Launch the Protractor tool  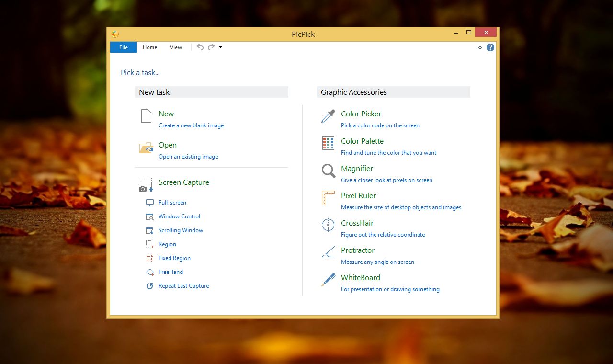click(358, 250)
